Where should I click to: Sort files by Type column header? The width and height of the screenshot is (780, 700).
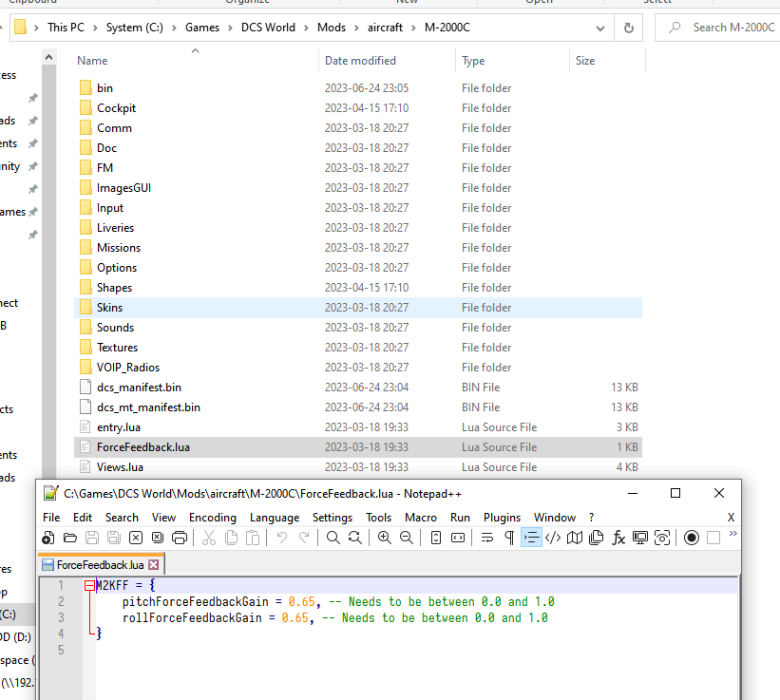512,61
